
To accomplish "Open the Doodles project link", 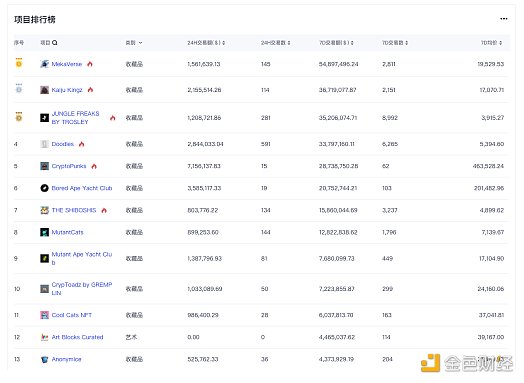I will point(62,144).
